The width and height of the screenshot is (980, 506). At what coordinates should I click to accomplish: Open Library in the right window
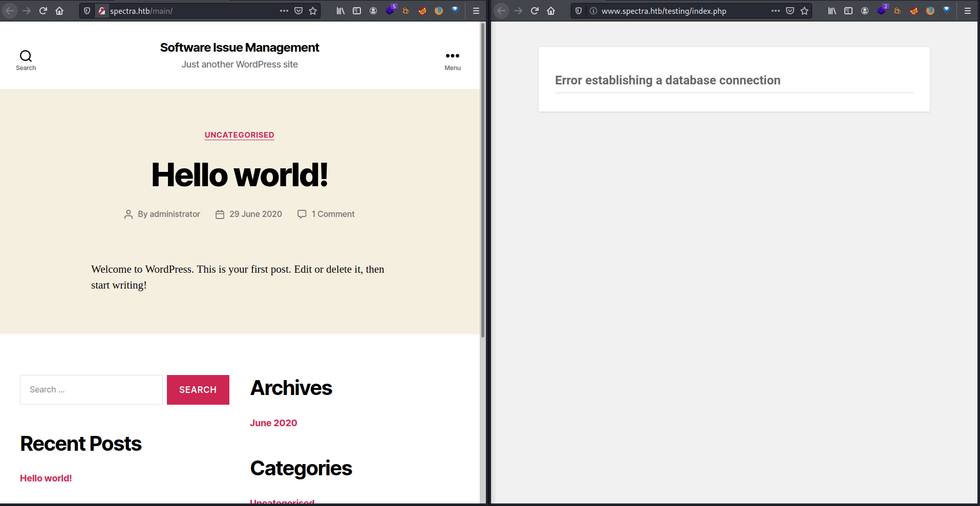(x=832, y=11)
